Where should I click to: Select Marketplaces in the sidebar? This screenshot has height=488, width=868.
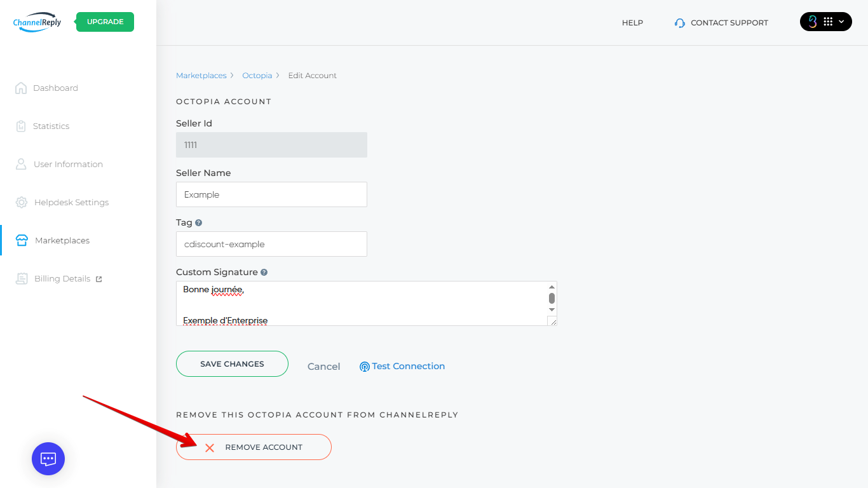[62, 241]
